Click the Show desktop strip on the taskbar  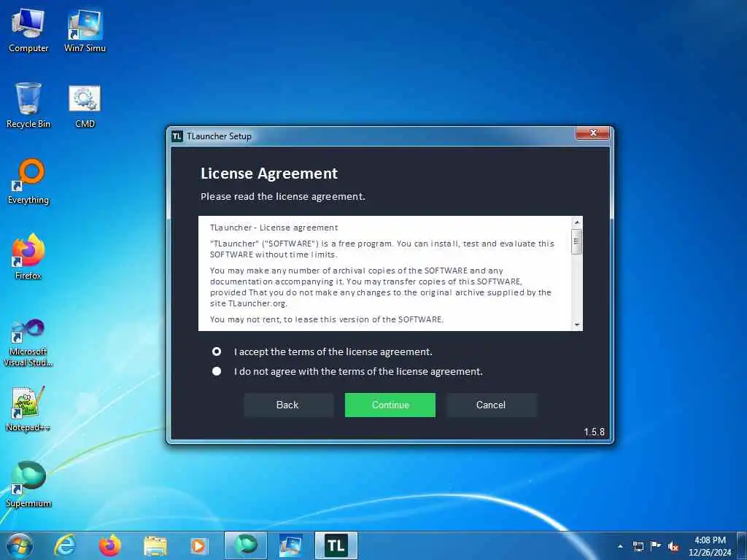click(x=742, y=545)
